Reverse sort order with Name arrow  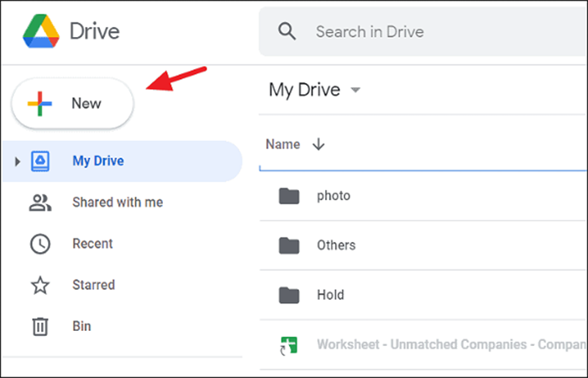pyautogui.click(x=318, y=144)
